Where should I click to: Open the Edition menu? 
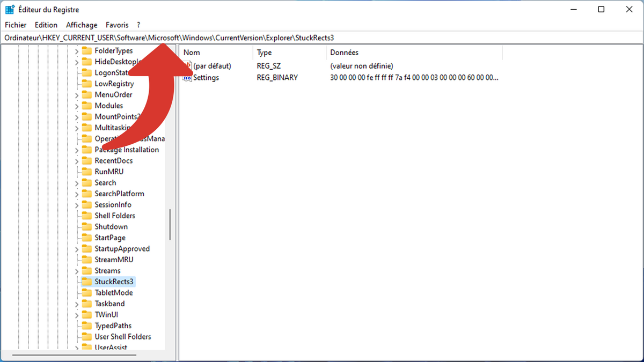46,25
